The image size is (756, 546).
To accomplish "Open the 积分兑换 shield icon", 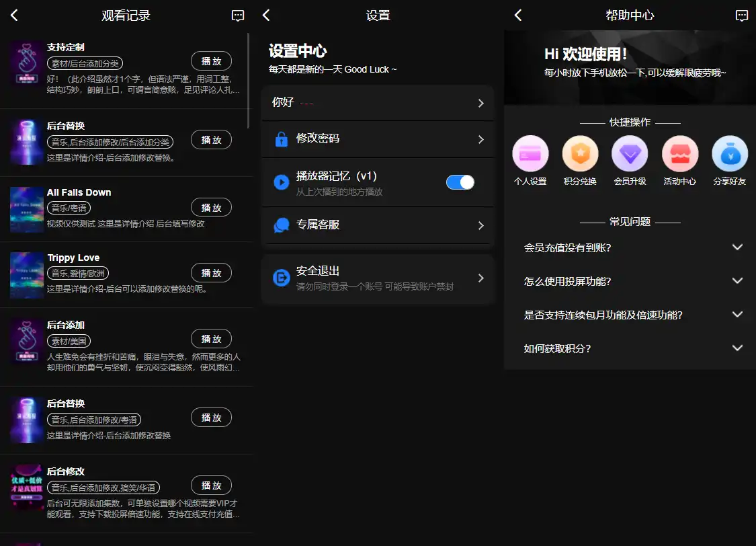I will [x=580, y=154].
